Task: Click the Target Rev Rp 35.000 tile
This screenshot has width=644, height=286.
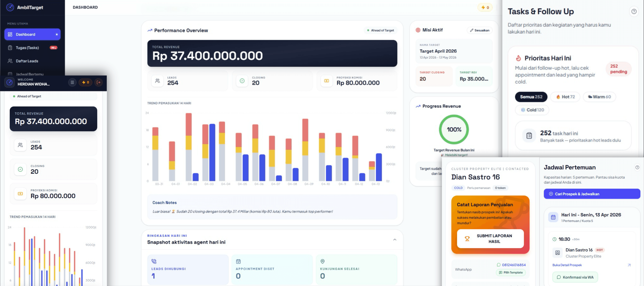Action: coord(474,76)
